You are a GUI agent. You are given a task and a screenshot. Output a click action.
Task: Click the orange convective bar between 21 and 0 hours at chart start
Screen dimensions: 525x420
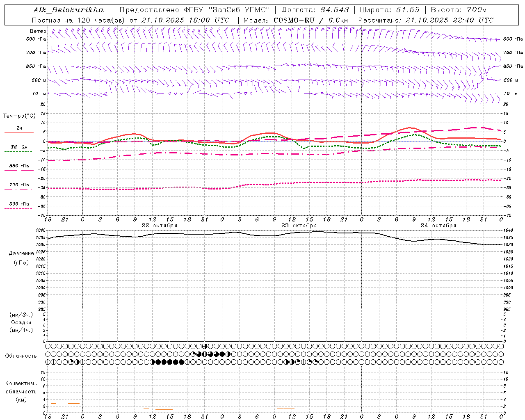pos(74,403)
